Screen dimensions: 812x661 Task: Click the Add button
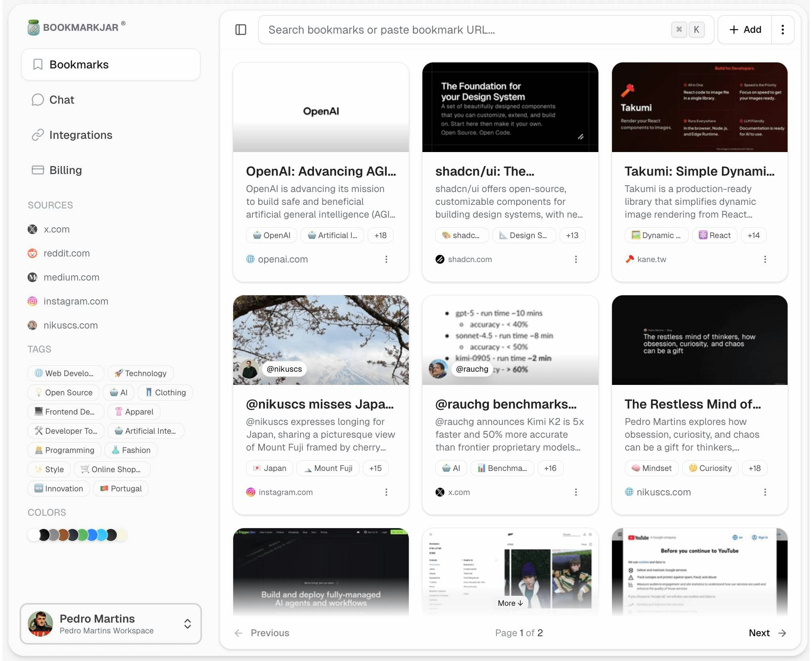(x=744, y=29)
